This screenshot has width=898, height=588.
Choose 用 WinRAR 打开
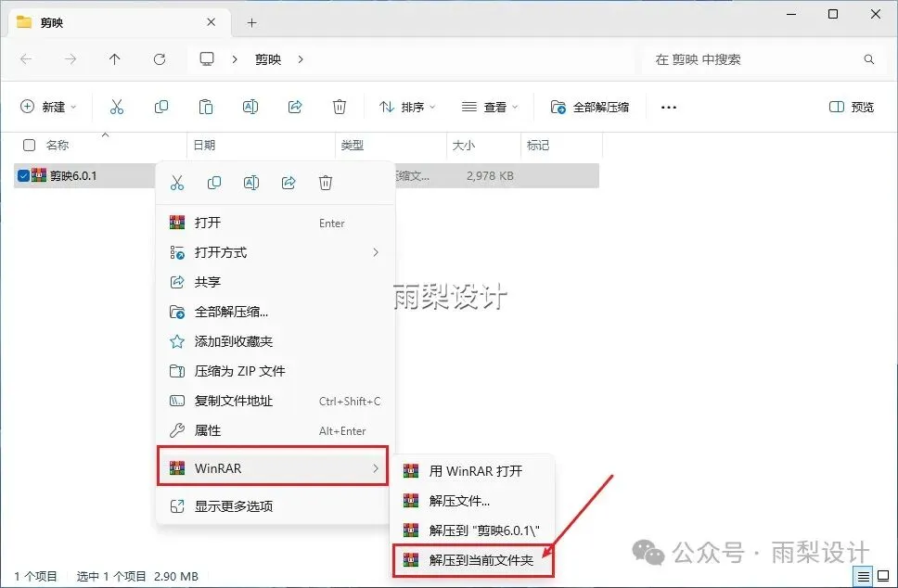(473, 471)
